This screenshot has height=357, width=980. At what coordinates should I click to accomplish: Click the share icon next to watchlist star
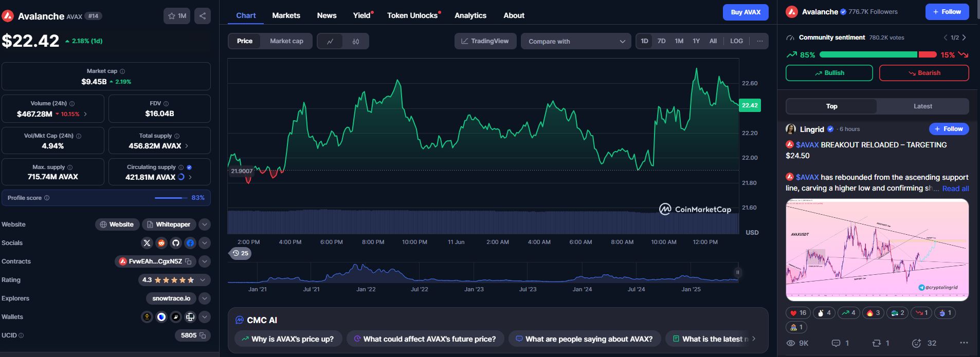(203, 16)
